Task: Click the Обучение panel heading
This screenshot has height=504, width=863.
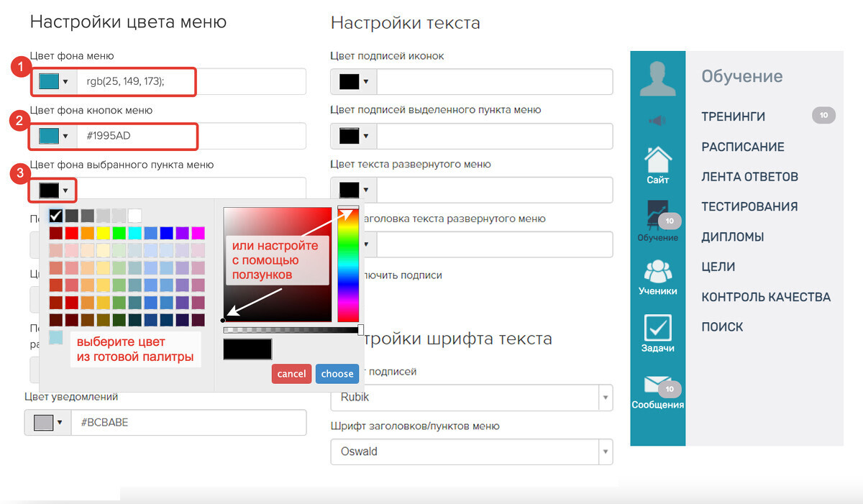Action: pyautogui.click(x=742, y=76)
